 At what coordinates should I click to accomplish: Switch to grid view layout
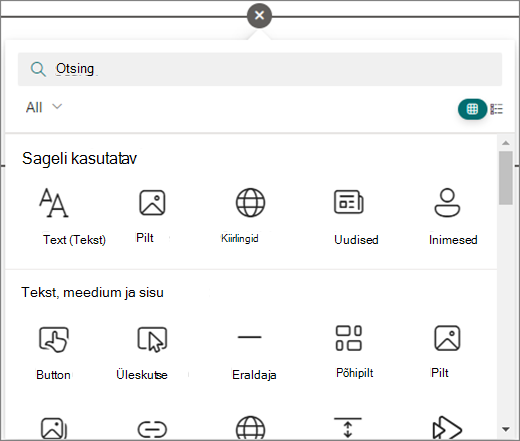472,109
